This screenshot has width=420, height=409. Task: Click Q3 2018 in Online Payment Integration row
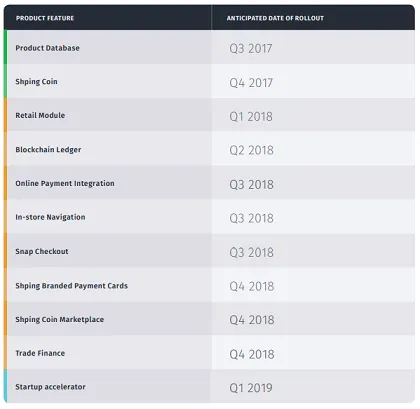pyautogui.click(x=251, y=185)
